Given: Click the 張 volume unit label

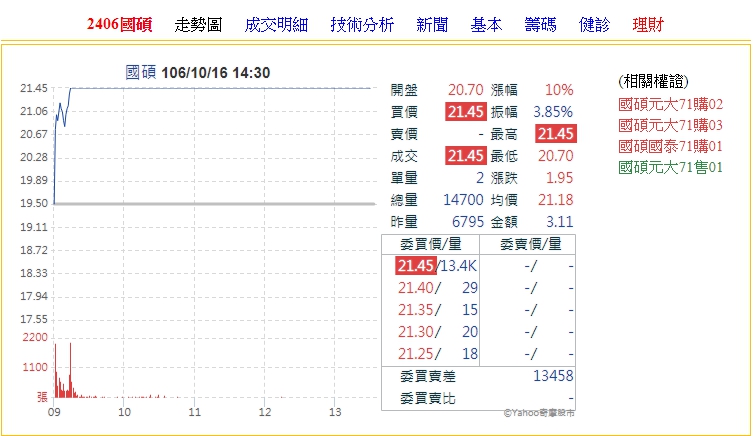Looking at the screenshot, I should [x=42, y=398].
